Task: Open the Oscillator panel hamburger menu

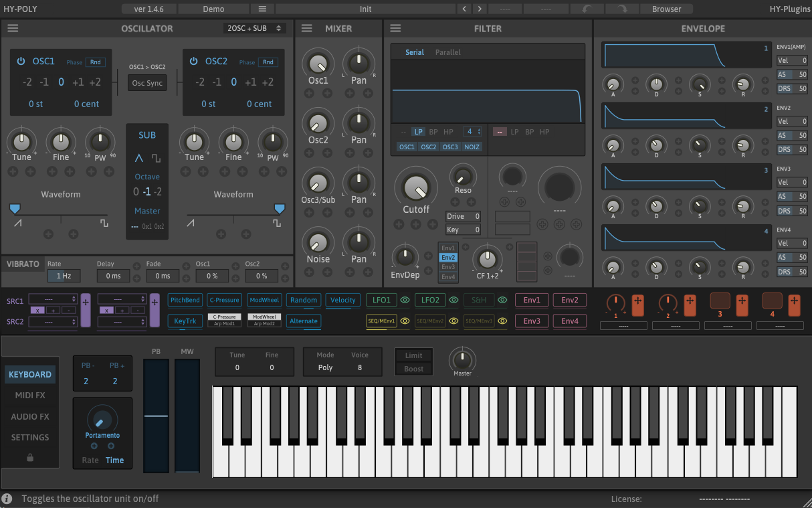Action: 12,28
